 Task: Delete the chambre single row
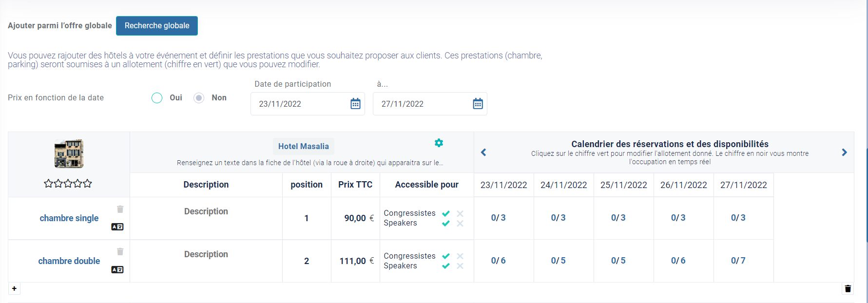(x=120, y=209)
